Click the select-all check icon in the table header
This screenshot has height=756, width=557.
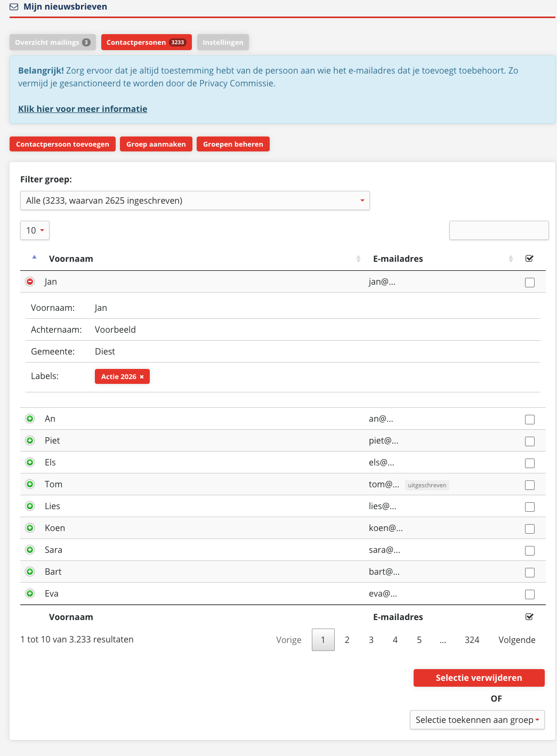(x=529, y=259)
